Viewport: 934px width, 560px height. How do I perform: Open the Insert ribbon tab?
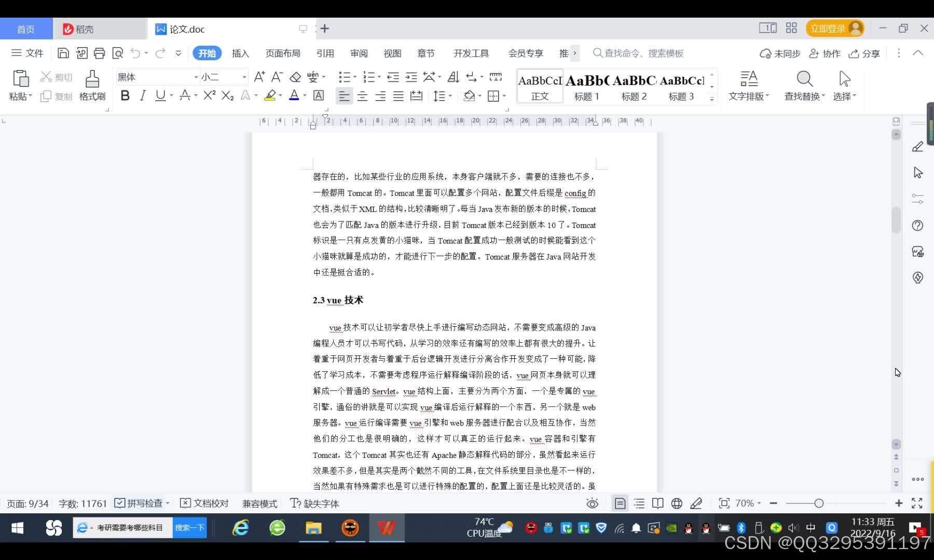240,53
